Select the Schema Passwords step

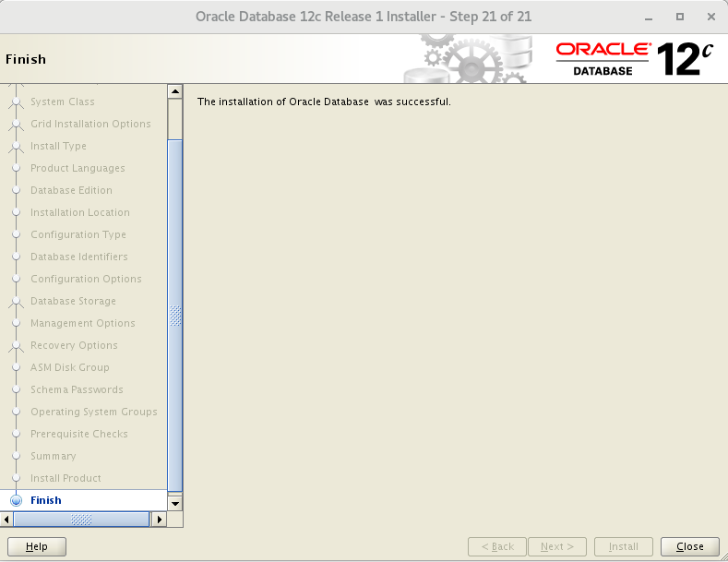tap(78, 389)
